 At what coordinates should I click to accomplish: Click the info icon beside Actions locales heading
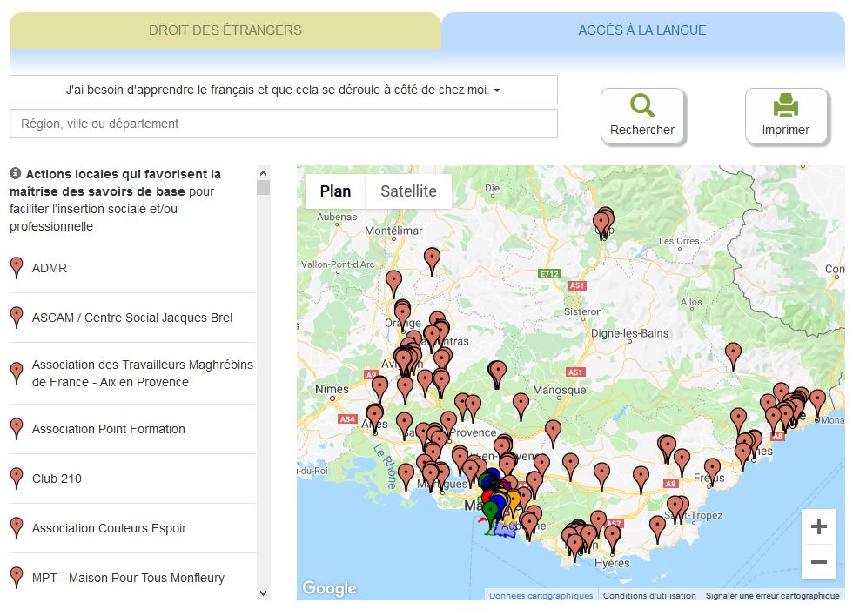click(x=16, y=173)
